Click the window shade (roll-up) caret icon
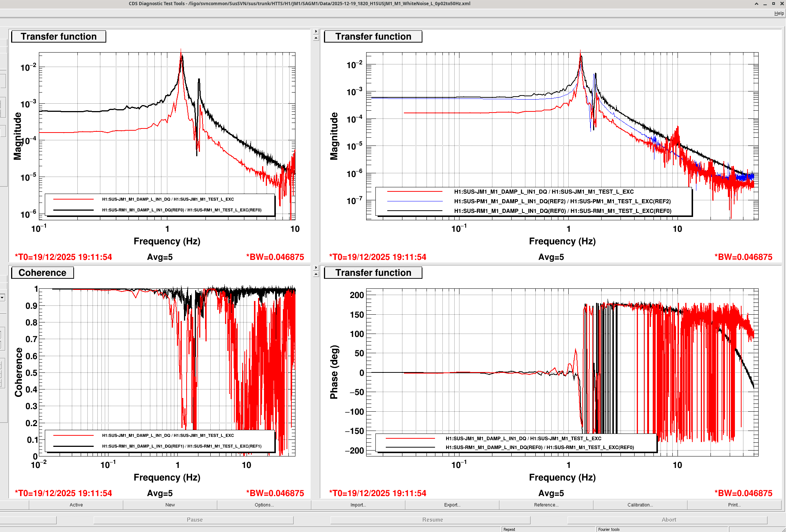The height and width of the screenshot is (532, 786). point(756,4)
